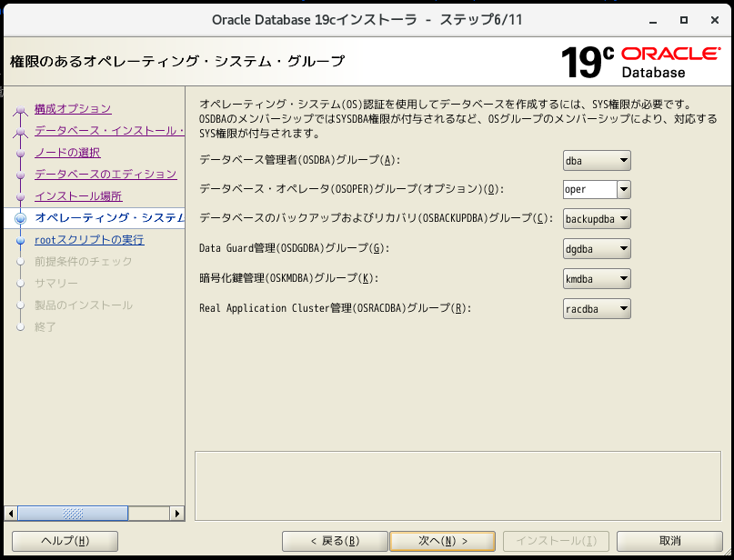The width and height of the screenshot is (734, 560).
Task: Minimize the Oracle installer window
Action: click(653, 20)
